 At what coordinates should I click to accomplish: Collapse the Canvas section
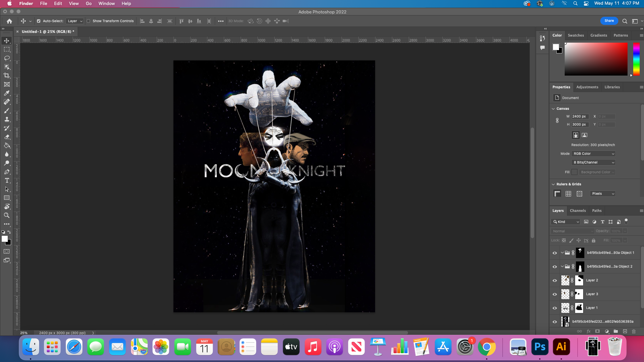553,109
